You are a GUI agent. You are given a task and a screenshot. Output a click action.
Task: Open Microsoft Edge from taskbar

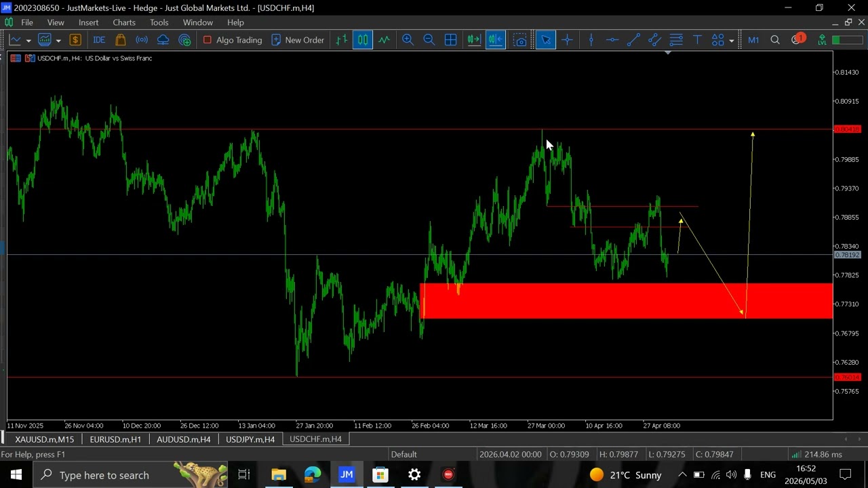tap(313, 475)
